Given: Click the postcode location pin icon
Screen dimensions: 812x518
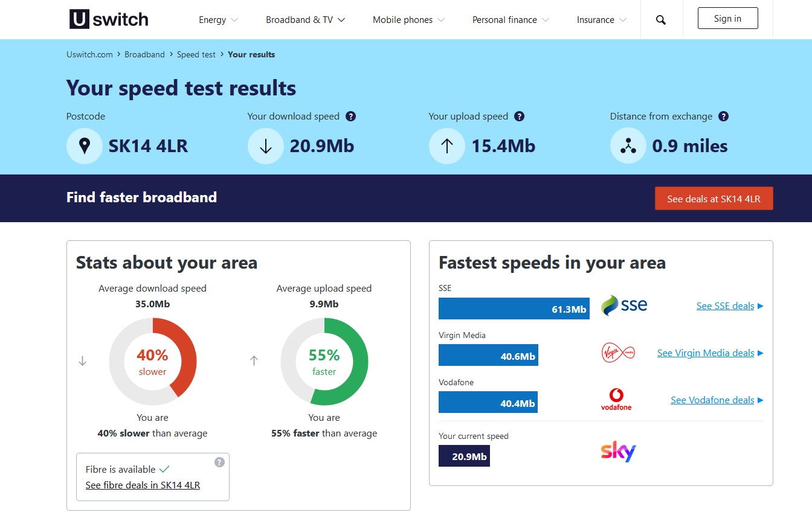Looking at the screenshot, I should pos(84,145).
